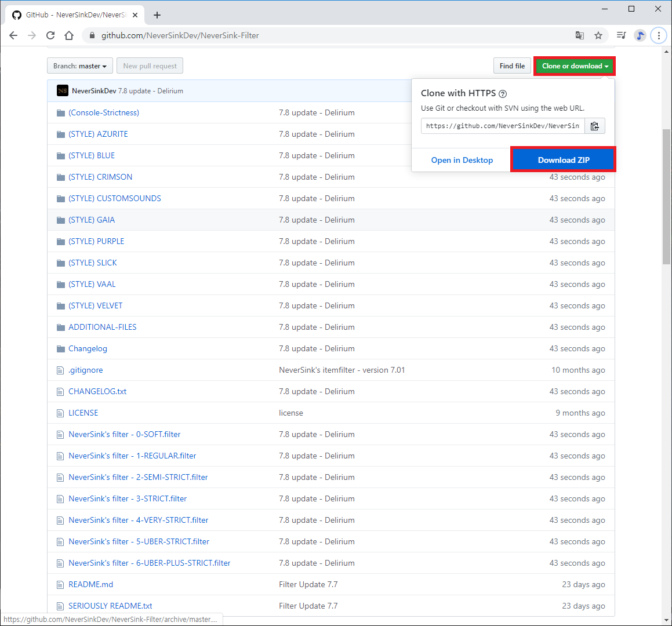Open NeverSink's filter 2-SEMI-STRICT.filter file

coord(138,477)
